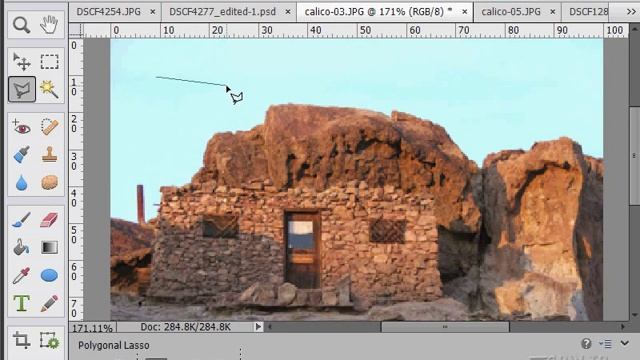Select the Magic Wand tool
This screenshot has height=360, width=640.
pyautogui.click(x=49, y=89)
